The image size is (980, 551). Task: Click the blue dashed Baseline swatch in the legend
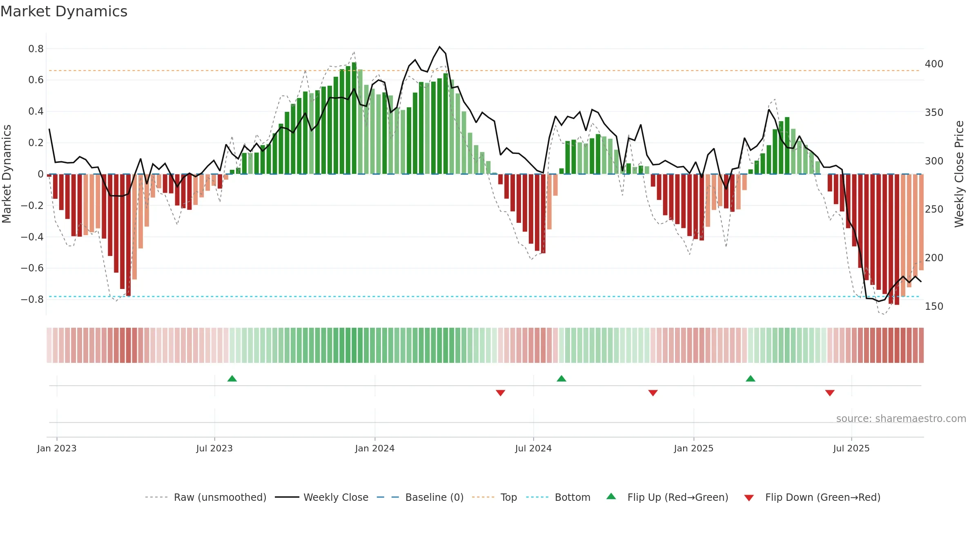(388, 497)
